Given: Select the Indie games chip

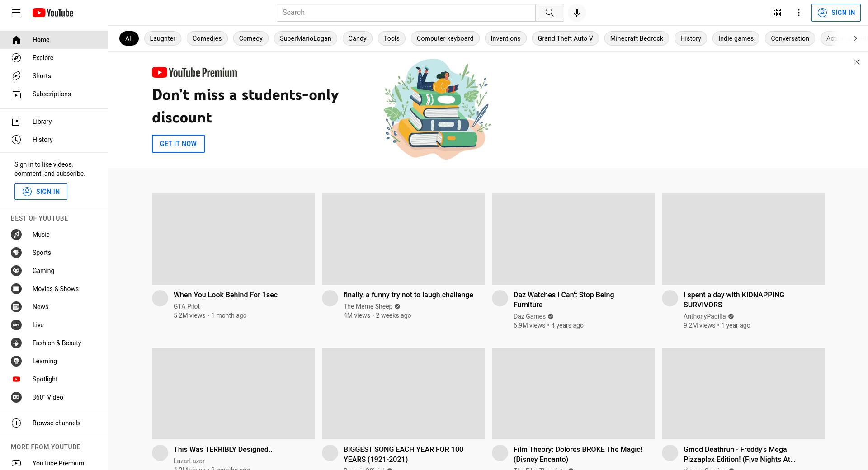Looking at the screenshot, I should click(x=736, y=38).
